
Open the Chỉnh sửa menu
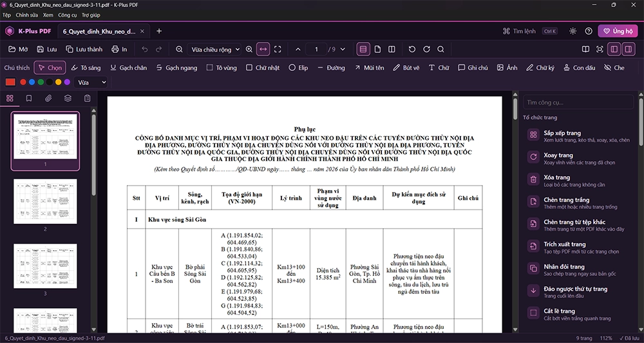click(26, 15)
